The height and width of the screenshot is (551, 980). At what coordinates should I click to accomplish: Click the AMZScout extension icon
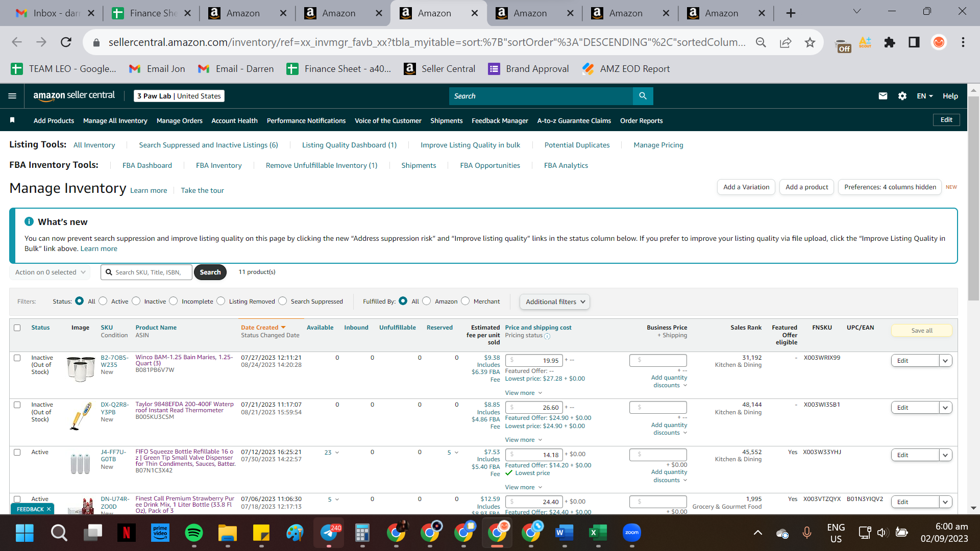(865, 42)
